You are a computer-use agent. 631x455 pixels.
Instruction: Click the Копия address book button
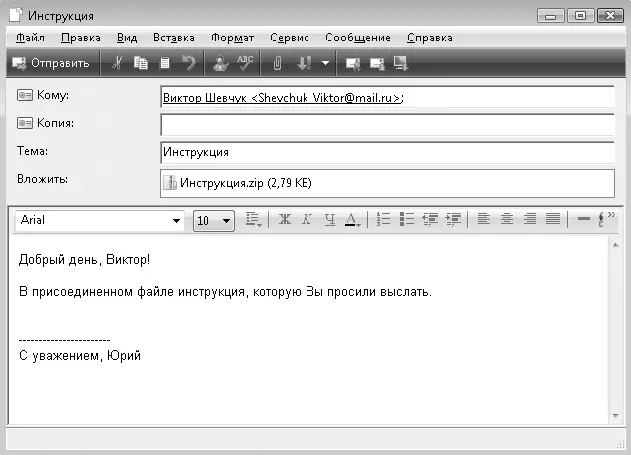(25, 123)
